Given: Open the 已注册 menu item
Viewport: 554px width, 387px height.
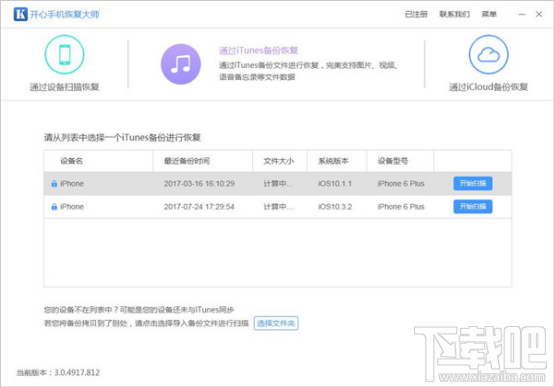Looking at the screenshot, I should tap(416, 14).
